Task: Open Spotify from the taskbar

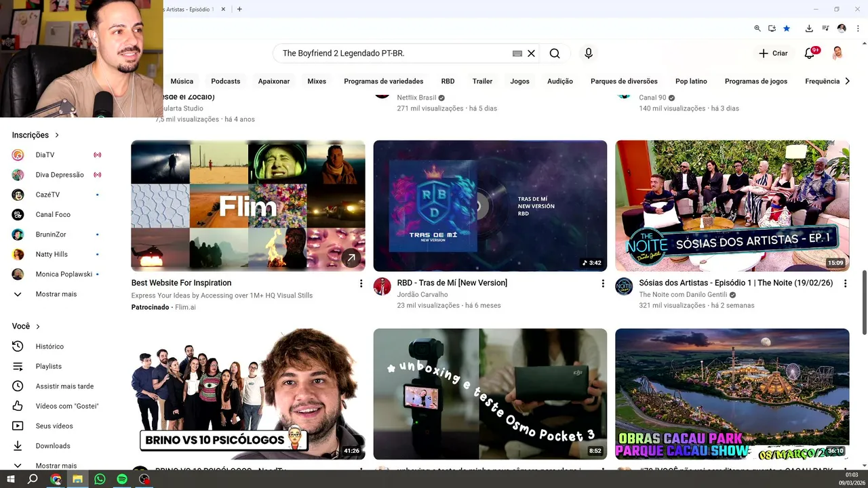Action: (122, 479)
